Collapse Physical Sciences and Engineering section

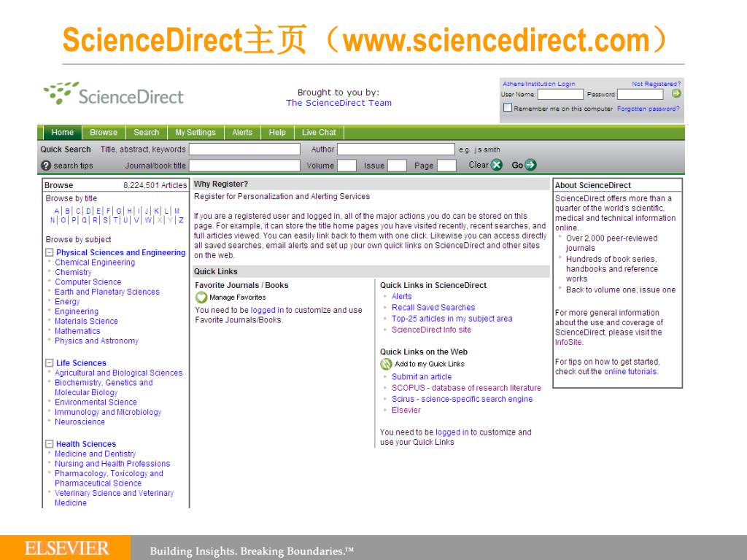tap(49, 252)
